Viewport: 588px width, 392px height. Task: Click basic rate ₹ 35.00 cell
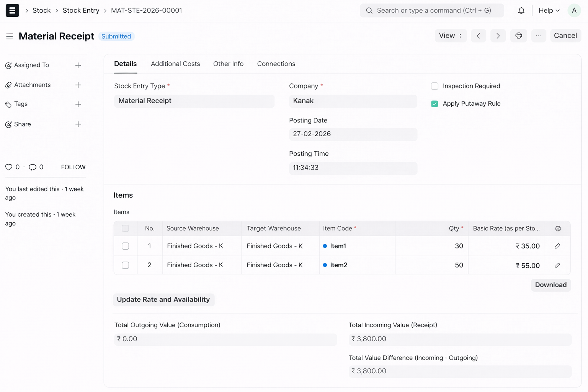tap(506, 246)
